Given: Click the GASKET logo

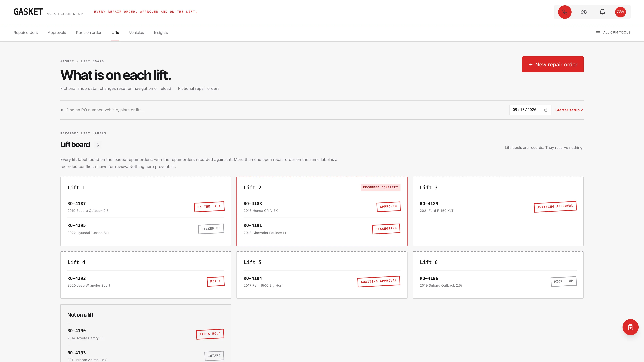Looking at the screenshot, I should (x=28, y=12).
